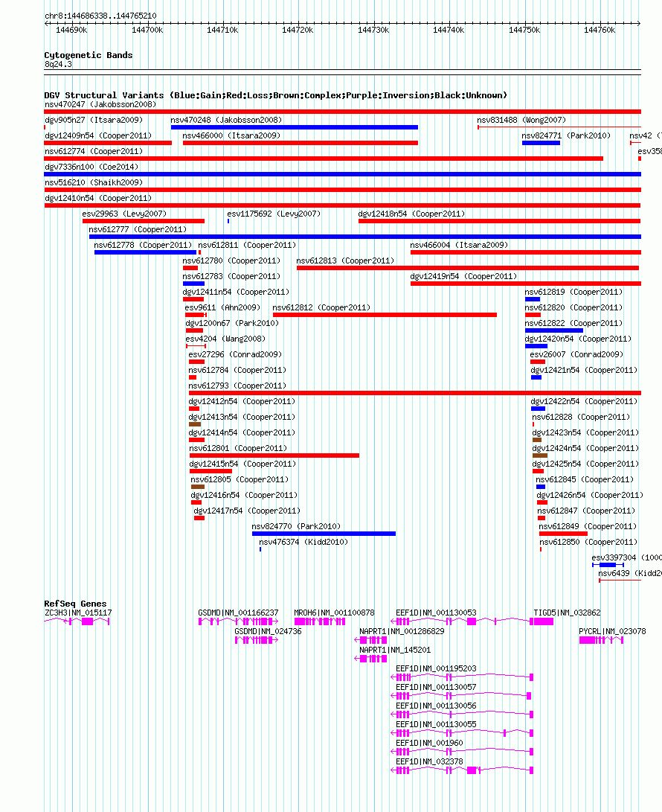
Task: Select dgv12424n54 (Cooper2011) label
Action: (x=586, y=447)
